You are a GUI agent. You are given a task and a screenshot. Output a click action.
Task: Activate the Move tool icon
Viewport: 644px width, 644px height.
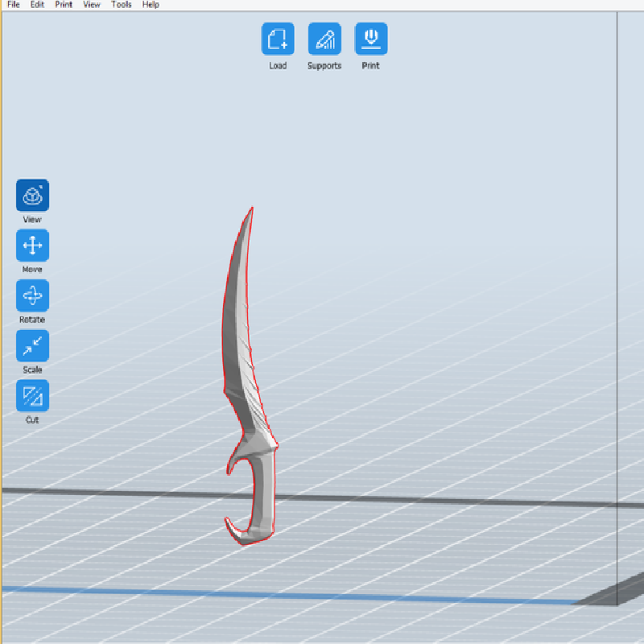pos(32,246)
